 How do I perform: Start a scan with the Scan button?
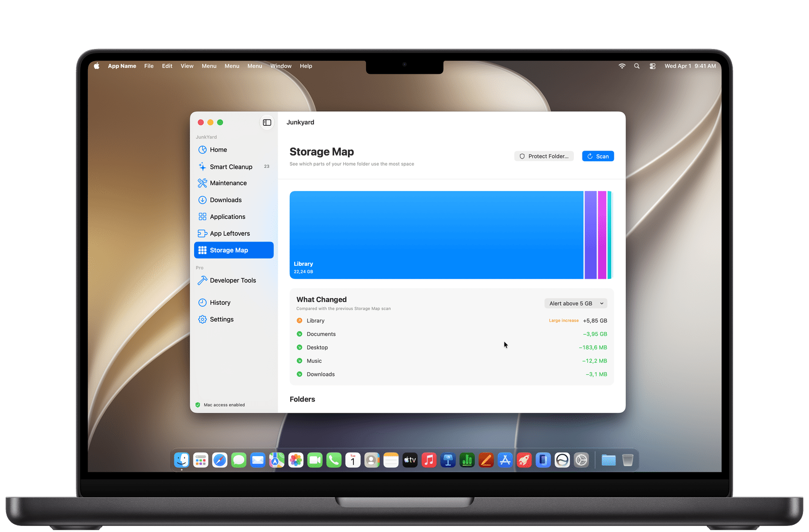[598, 156]
